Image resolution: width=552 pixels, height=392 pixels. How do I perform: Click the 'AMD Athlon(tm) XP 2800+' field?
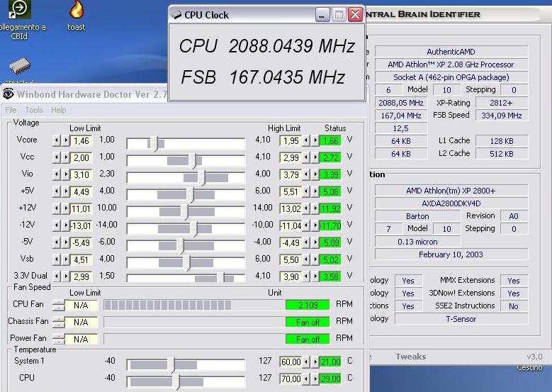[451, 191]
